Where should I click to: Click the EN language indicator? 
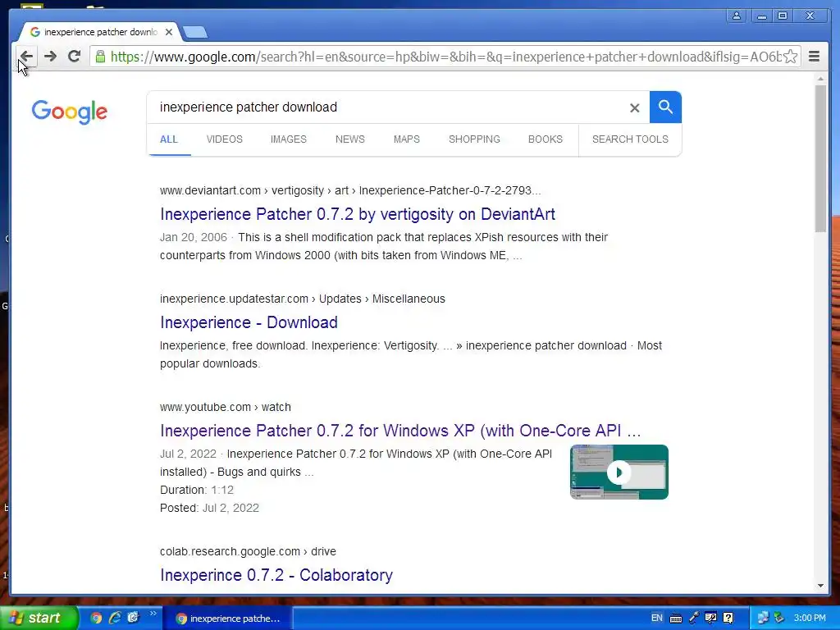click(x=657, y=619)
